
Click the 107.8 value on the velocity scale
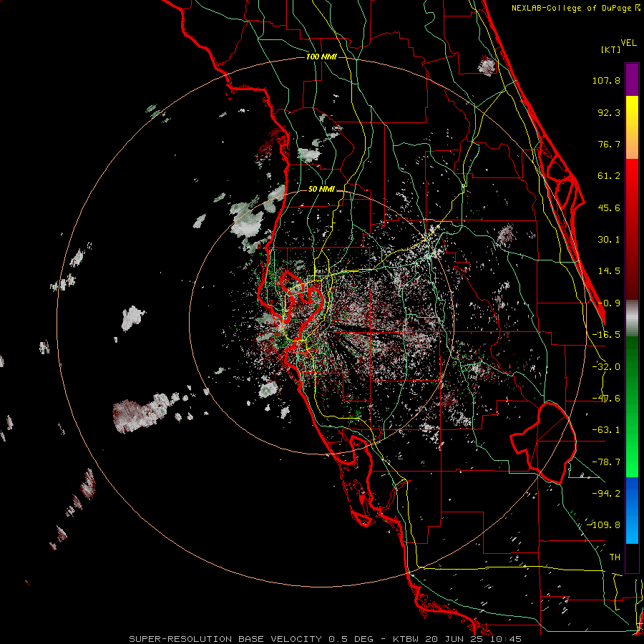click(606, 80)
